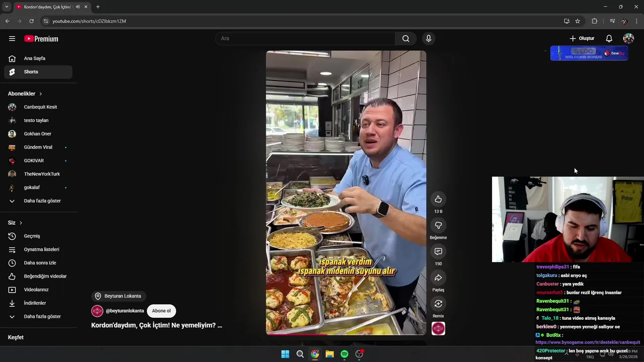Share the Short via Paylaş icon

coord(438,278)
